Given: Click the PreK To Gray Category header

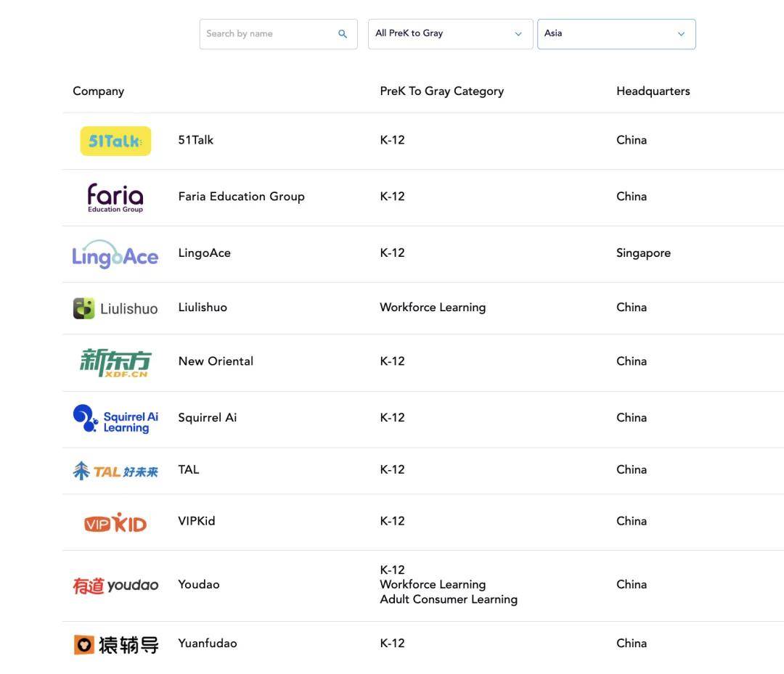Looking at the screenshot, I should pyautogui.click(x=441, y=91).
